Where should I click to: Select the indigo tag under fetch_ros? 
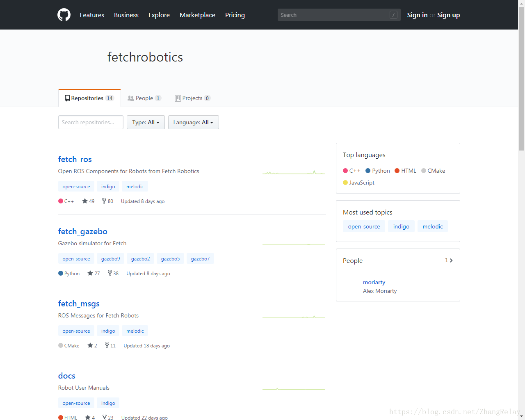(108, 186)
